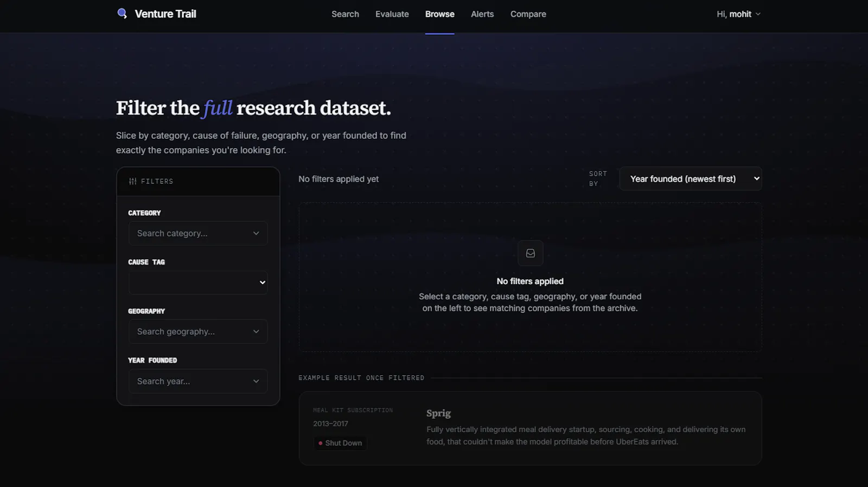Click the 'MEAL KIT SUBSCRIPTION' category label
The image size is (868, 487).
tap(353, 410)
